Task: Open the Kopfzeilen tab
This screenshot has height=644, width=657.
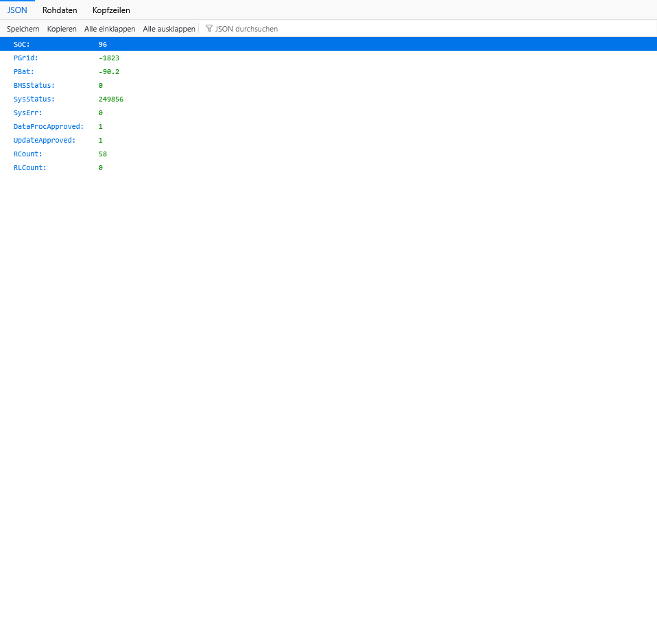Action: coord(111,10)
